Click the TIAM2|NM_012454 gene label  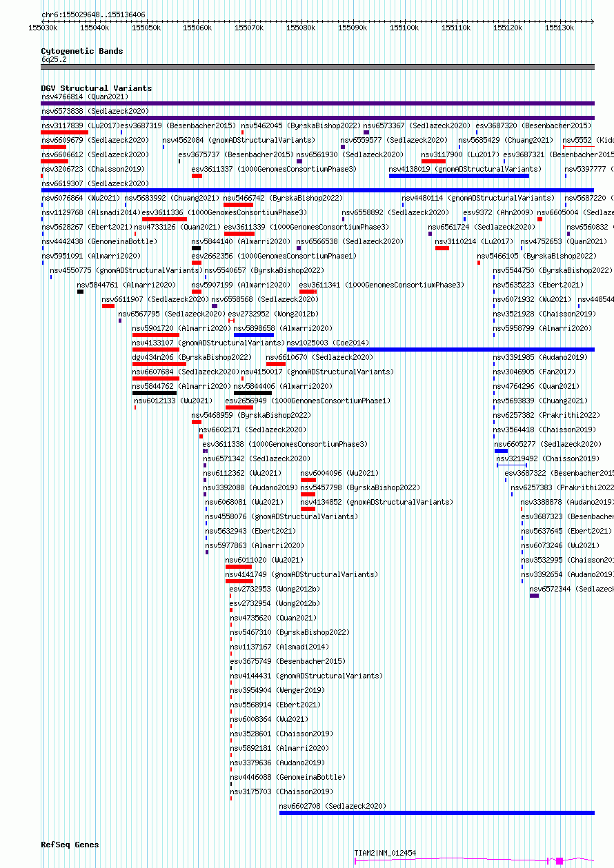click(385, 853)
